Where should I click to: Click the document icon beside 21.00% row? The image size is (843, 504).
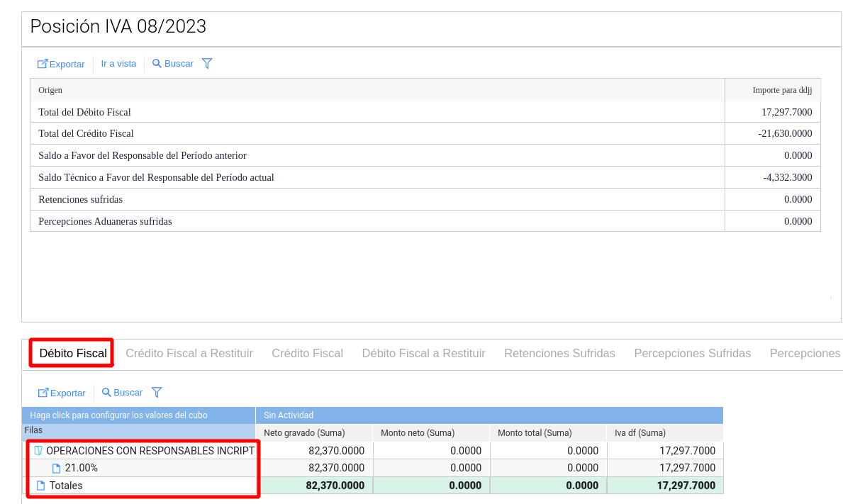click(x=57, y=469)
